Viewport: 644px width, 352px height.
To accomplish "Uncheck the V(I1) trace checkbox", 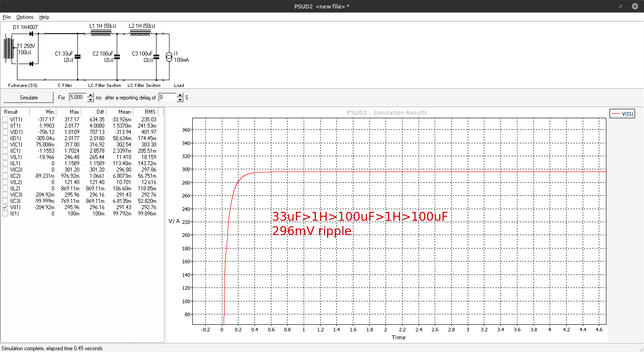I will click(x=5, y=207).
